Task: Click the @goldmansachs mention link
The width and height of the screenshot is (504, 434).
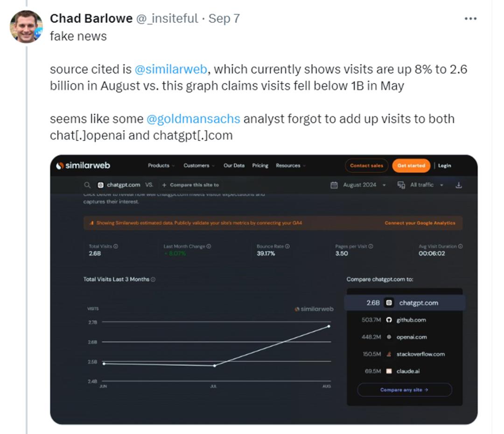Action: click(193, 119)
